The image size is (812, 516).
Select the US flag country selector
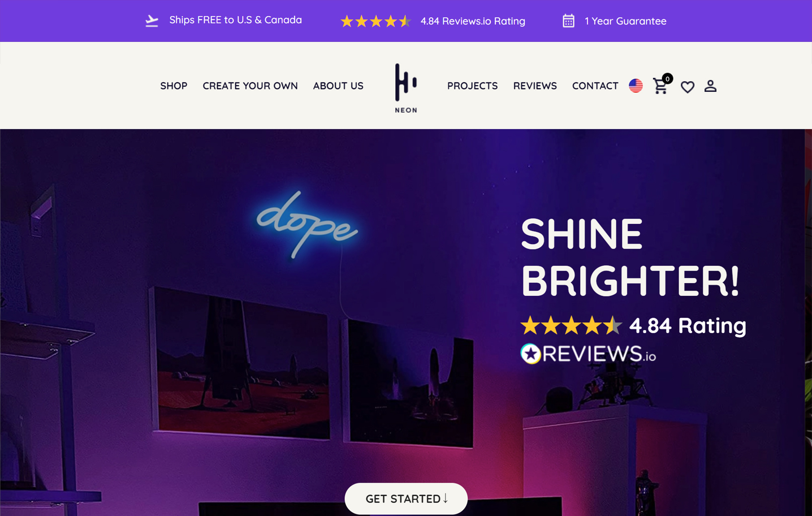tap(635, 86)
